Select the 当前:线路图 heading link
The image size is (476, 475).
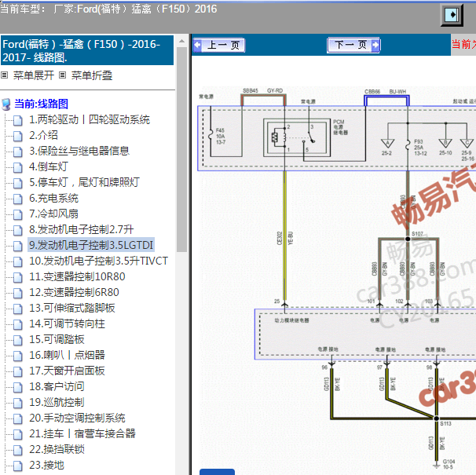42,104
